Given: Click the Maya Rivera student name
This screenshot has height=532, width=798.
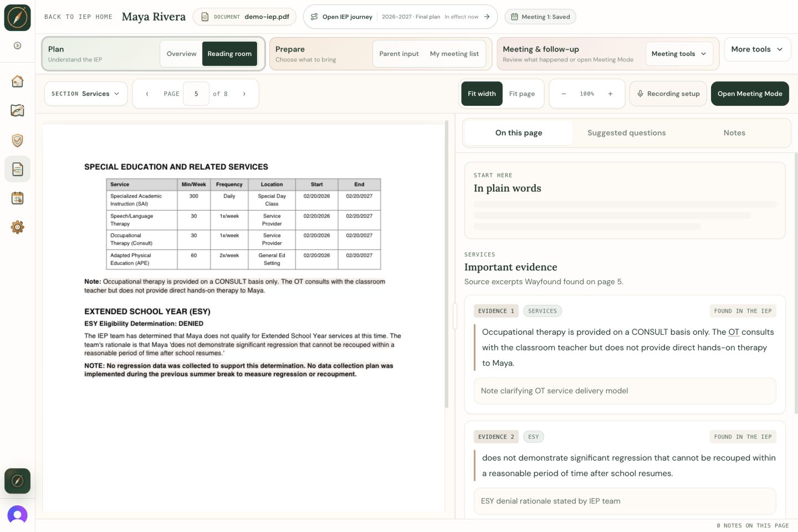Looking at the screenshot, I should (x=154, y=17).
